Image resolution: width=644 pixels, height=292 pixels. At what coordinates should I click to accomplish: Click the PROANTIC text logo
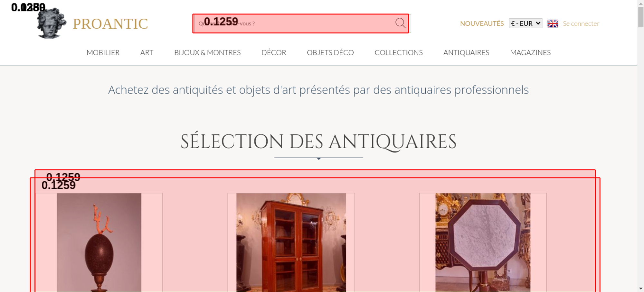110,24
